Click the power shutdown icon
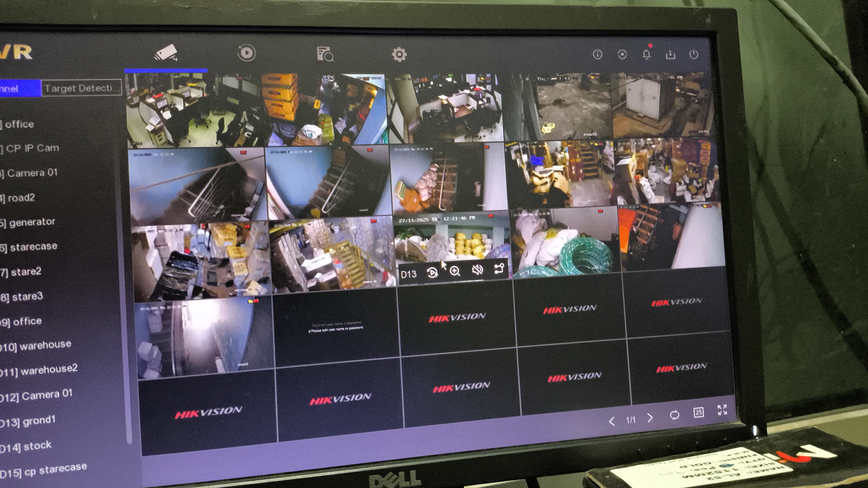Viewport: 868px width, 488px height. tap(694, 54)
